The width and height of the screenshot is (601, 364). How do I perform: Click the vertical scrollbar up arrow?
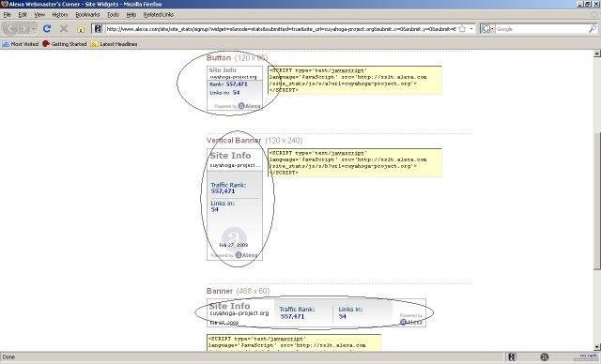pyautogui.click(x=597, y=54)
